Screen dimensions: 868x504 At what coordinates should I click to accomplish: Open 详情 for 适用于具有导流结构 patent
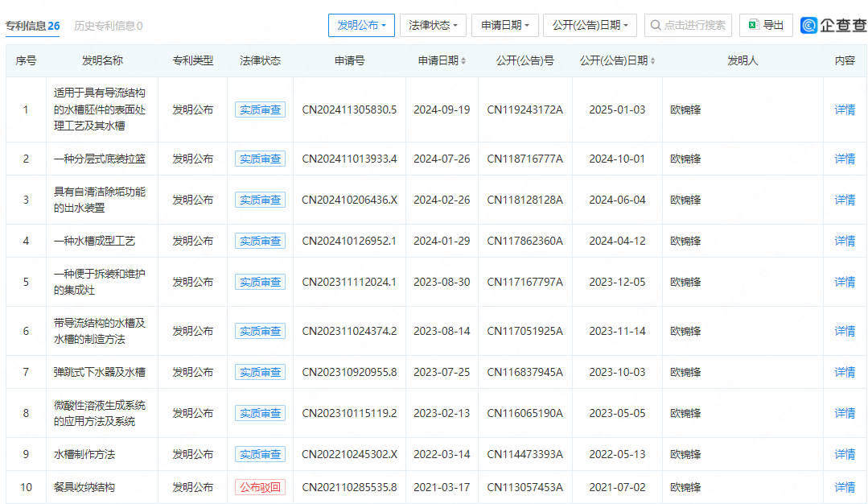pos(845,109)
